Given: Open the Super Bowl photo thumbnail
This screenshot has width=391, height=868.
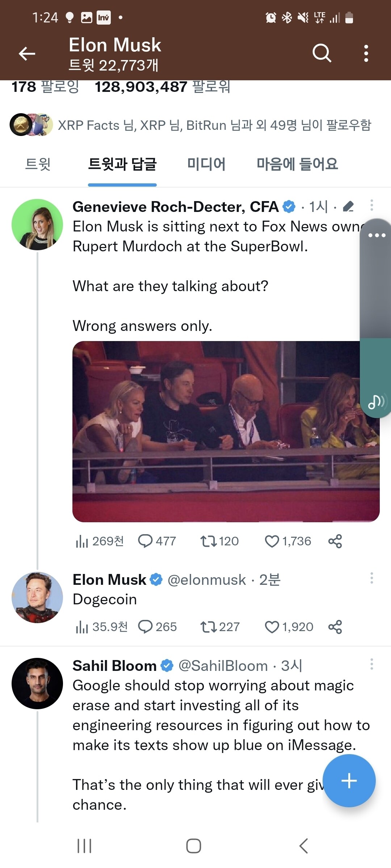Looking at the screenshot, I should click(217, 431).
